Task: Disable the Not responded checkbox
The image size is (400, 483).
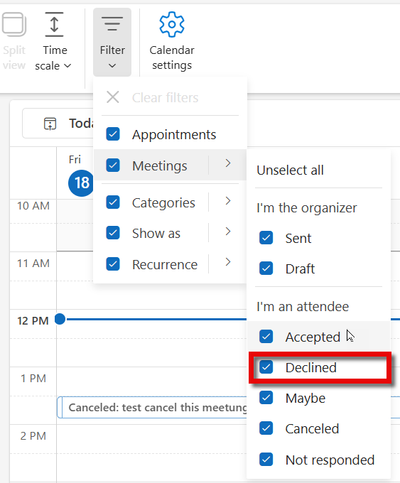Action: pos(266,459)
